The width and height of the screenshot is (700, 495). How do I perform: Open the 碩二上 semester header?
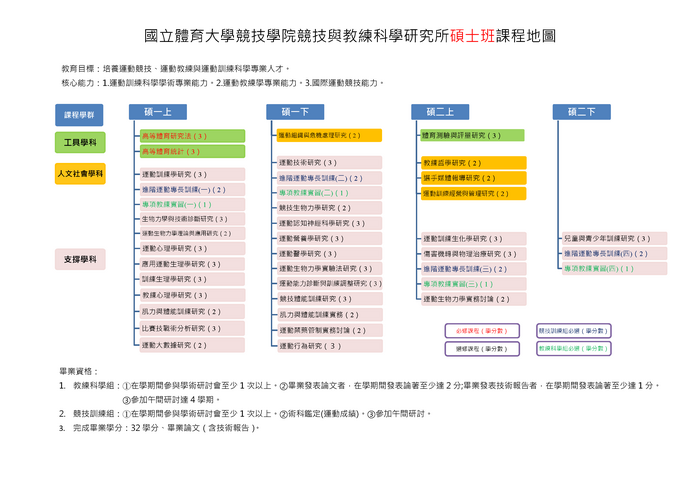click(x=440, y=111)
